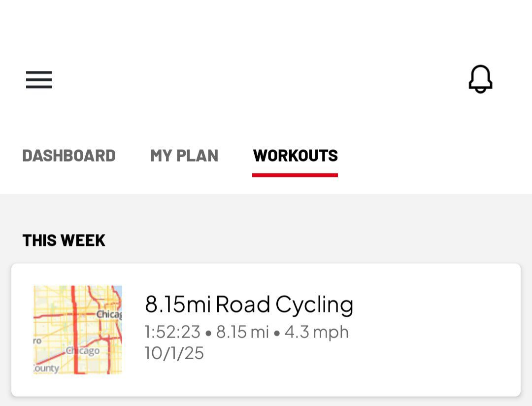Click the 10/1/25 workout date
Viewport: 532px width, 406px height.
coord(174,353)
